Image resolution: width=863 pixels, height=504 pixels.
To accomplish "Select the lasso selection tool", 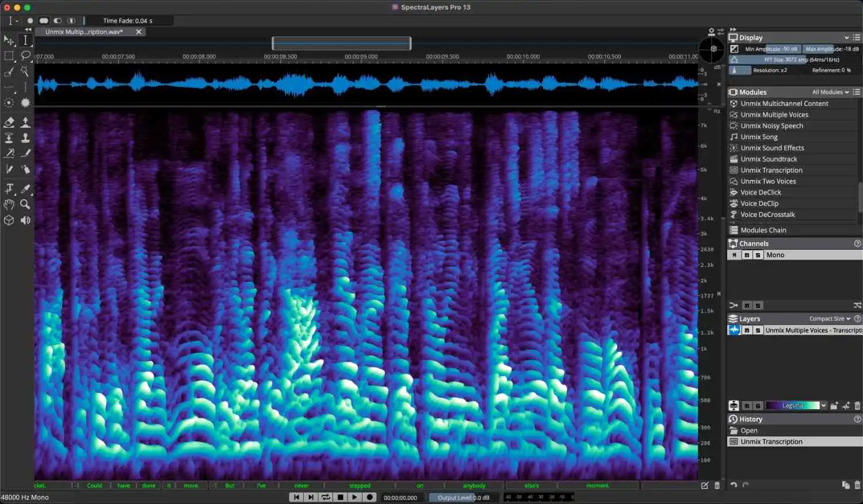I will [25, 56].
